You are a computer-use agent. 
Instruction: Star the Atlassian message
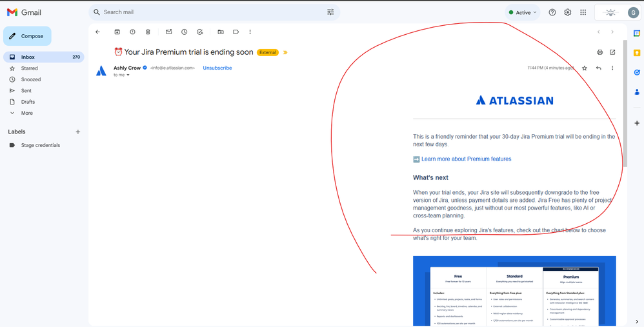pyautogui.click(x=585, y=68)
